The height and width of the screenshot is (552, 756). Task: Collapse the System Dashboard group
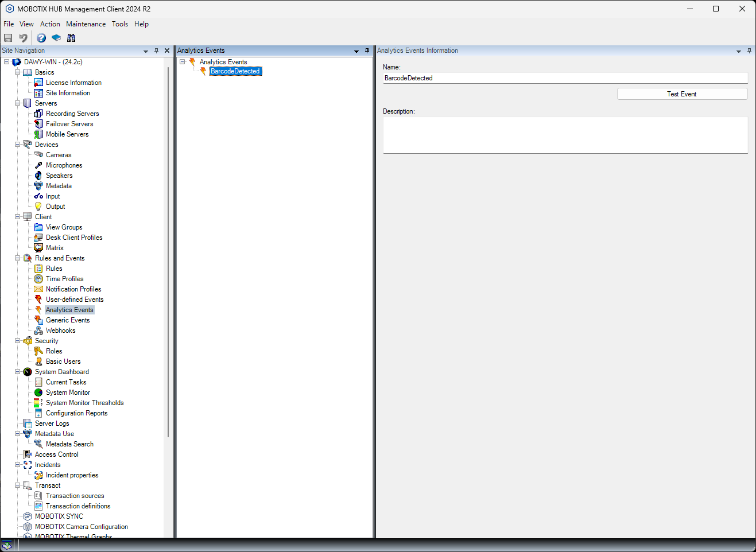18,372
